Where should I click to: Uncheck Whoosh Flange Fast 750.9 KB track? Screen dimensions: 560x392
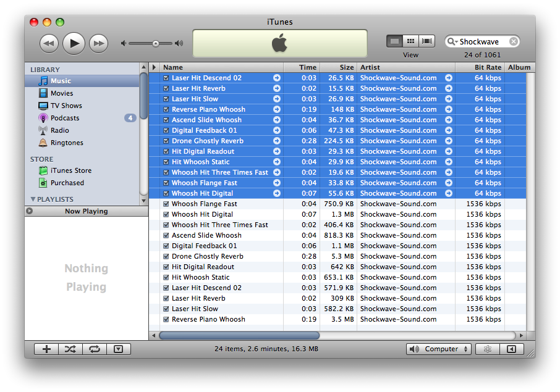166,204
